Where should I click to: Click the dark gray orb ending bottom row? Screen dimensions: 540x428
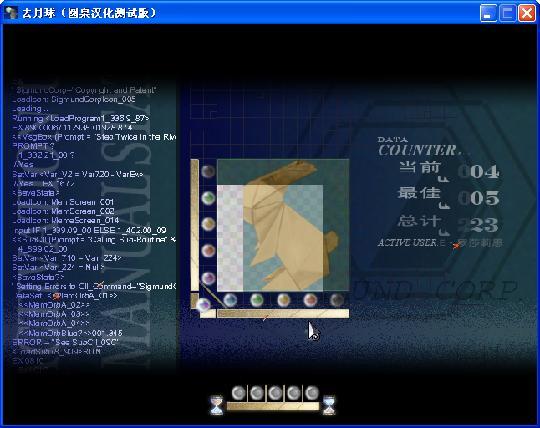coord(336,300)
